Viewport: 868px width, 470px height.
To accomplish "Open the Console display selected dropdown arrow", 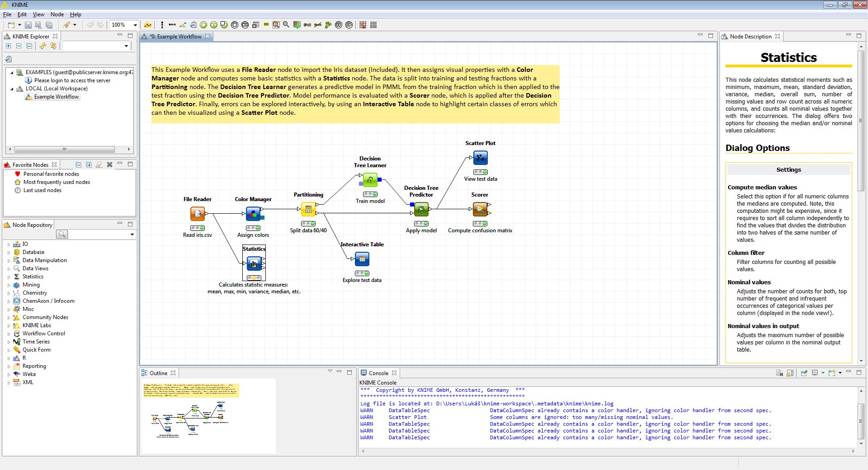I will [x=823, y=373].
